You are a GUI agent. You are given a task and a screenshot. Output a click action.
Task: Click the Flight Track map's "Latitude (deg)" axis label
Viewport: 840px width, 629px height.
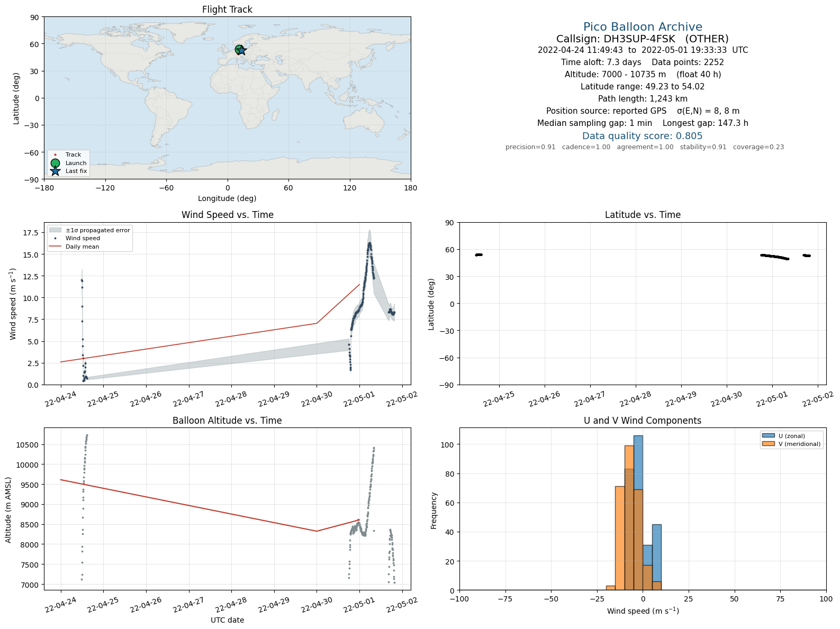16,98
